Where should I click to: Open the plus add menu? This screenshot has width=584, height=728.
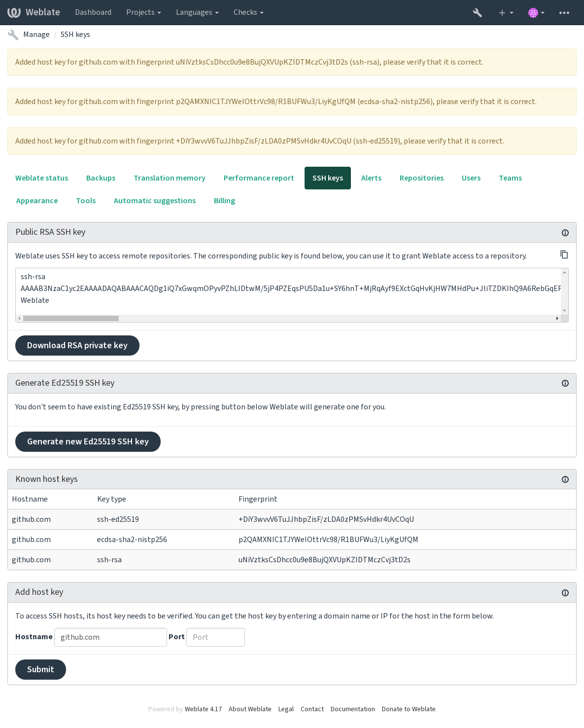(x=506, y=13)
